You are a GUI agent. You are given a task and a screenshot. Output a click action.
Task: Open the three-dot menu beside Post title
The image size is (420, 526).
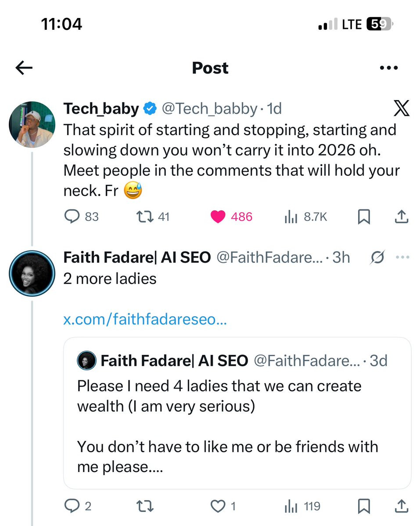[x=388, y=68]
